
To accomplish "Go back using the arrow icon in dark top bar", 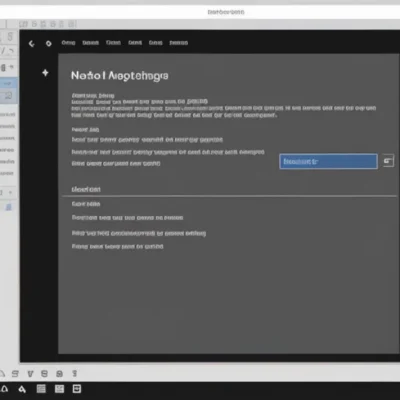I will pyautogui.click(x=32, y=43).
